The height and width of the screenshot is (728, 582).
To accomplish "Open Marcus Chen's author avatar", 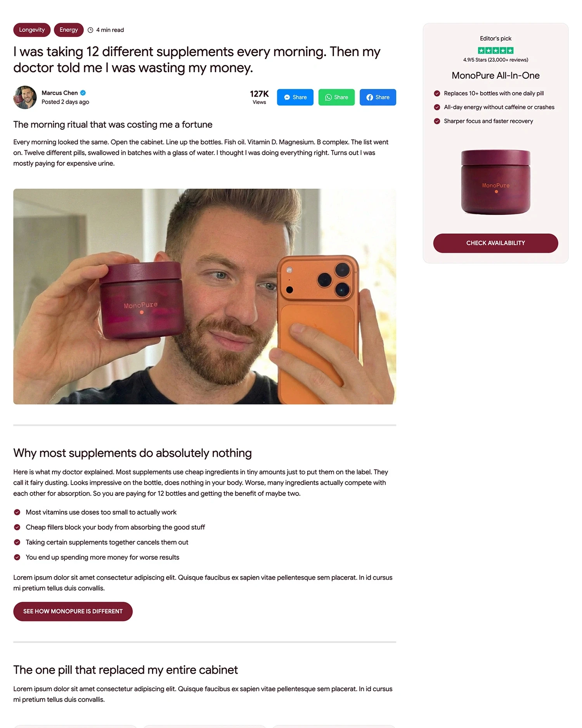I will (x=25, y=97).
